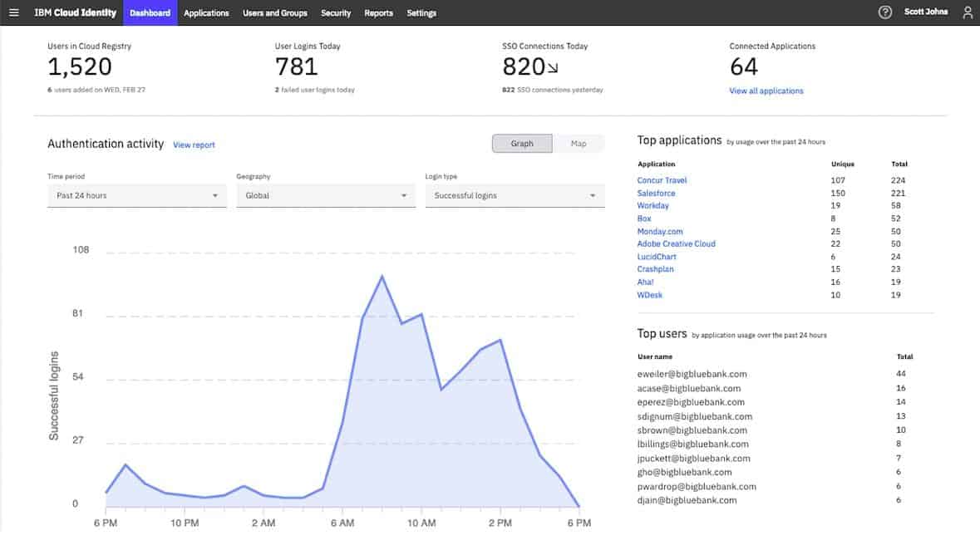Image resolution: width=980 pixels, height=550 pixels.
Task: Open the Concur Travel application link
Action: pyautogui.click(x=662, y=180)
